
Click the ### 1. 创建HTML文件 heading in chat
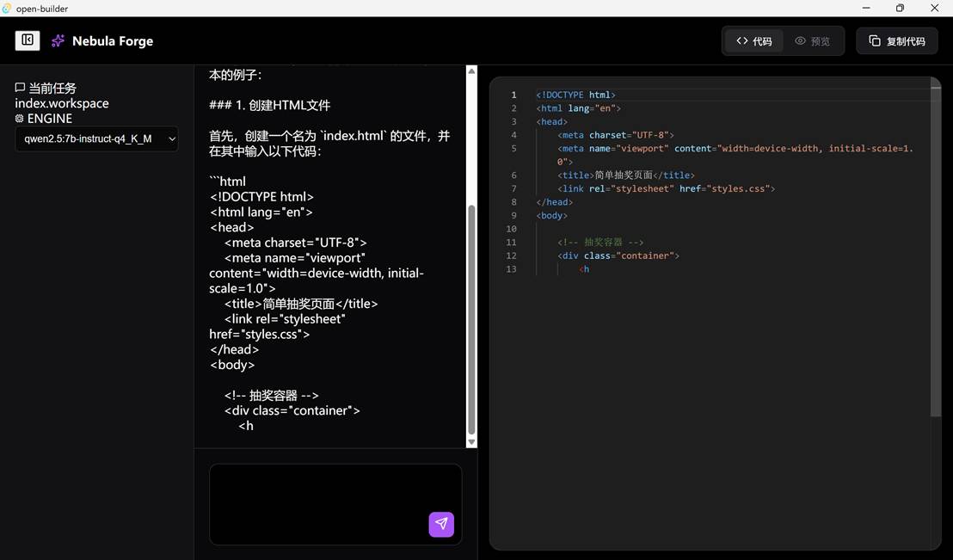click(x=270, y=105)
